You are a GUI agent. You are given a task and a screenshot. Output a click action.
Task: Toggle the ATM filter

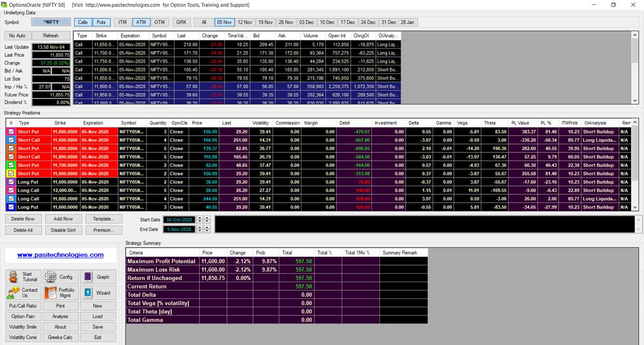click(x=141, y=22)
